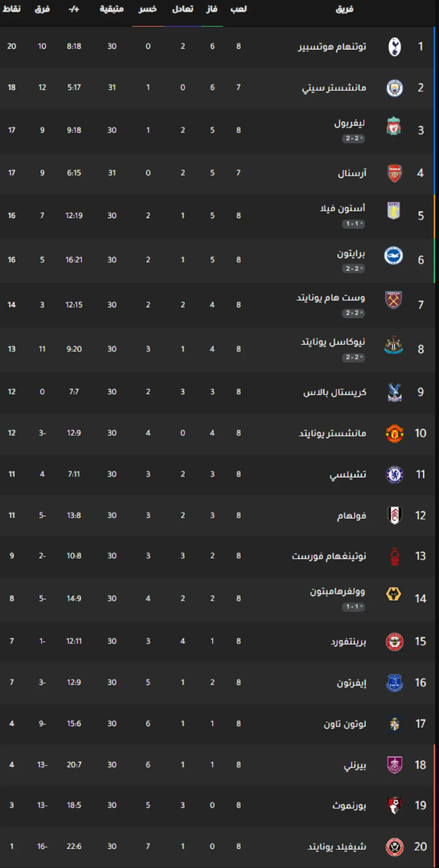Click the Everton blue crest
Image resolution: width=439 pixels, height=868 pixels.
[x=394, y=683]
